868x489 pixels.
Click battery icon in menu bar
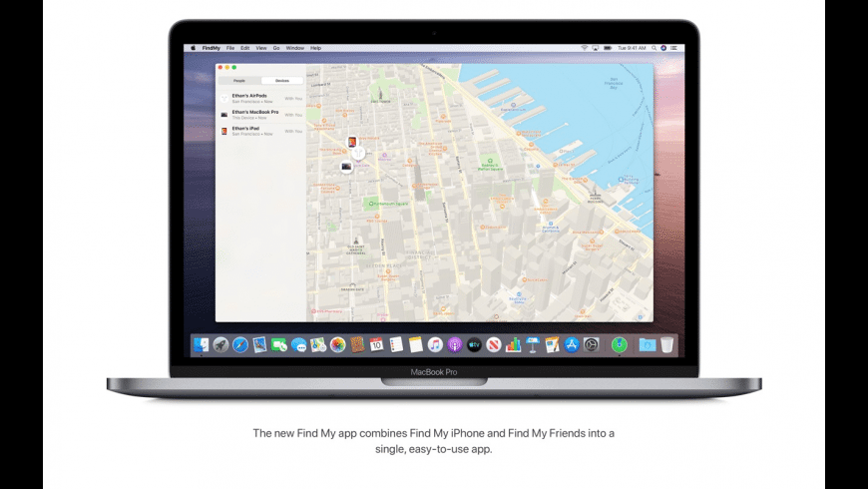(608, 48)
